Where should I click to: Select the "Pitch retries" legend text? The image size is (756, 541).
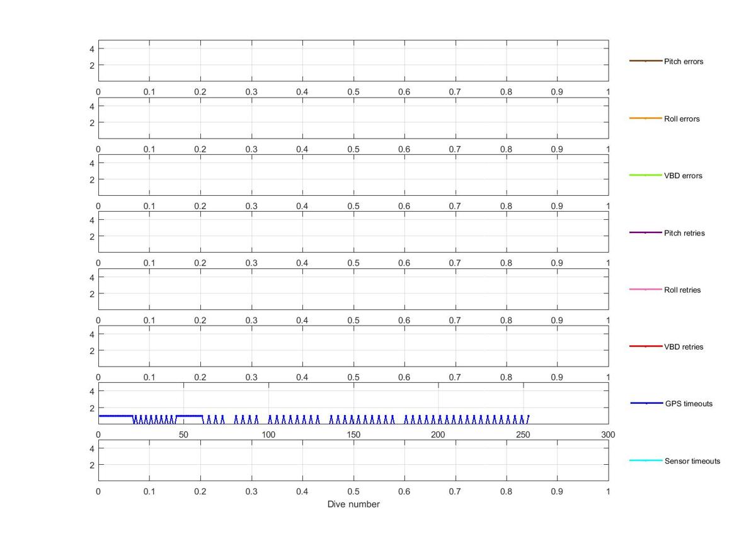click(684, 233)
